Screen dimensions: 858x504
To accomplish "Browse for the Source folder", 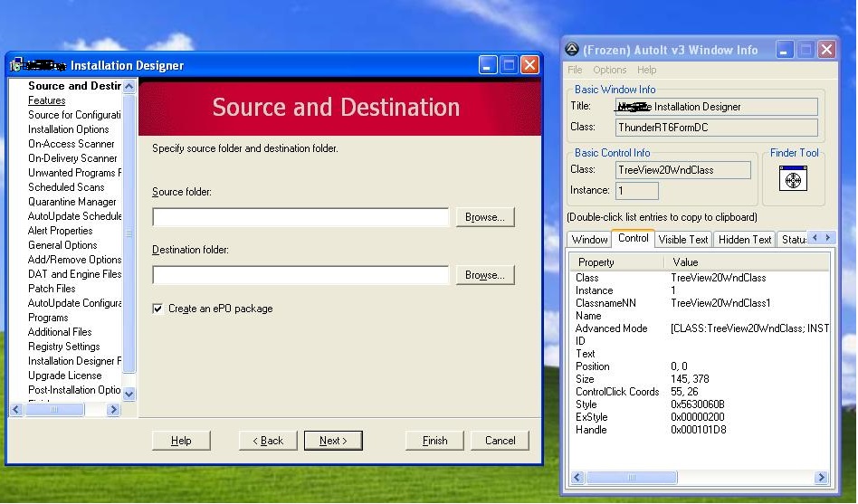I will 484,217.
